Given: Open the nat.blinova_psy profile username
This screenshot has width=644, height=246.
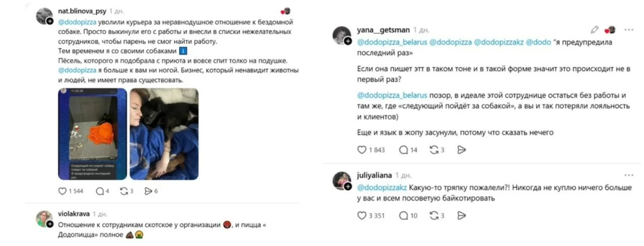Looking at the screenshot, I should click(82, 10).
